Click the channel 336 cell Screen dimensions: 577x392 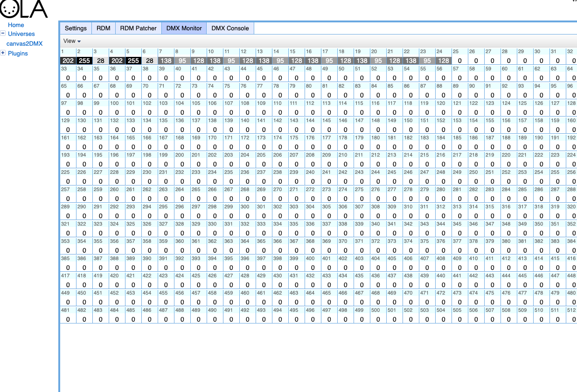313,229
